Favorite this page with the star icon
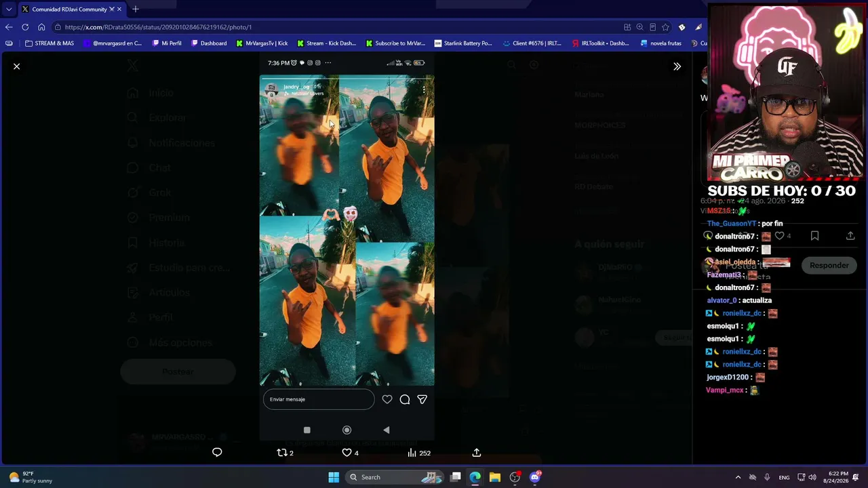868x488 pixels. [x=665, y=27]
